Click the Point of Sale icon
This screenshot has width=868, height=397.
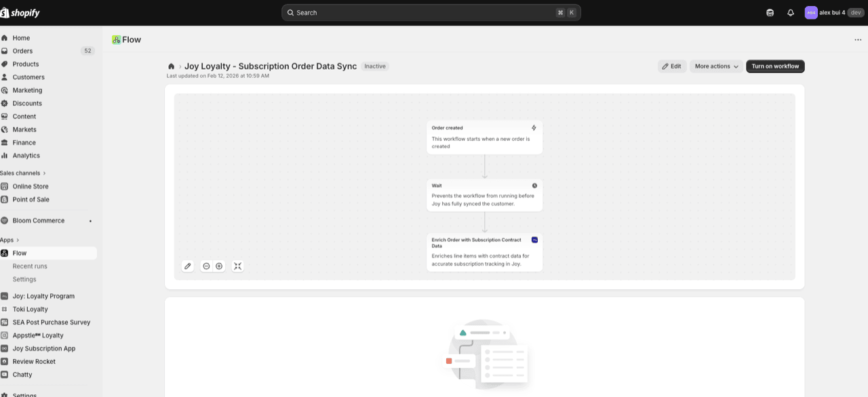(x=5, y=200)
